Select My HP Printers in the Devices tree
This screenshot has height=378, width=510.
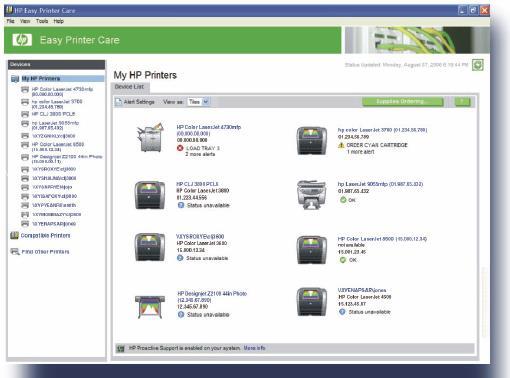coord(41,79)
